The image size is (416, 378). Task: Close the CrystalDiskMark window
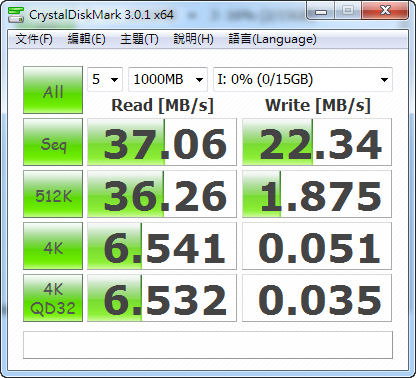(x=385, y=11)
